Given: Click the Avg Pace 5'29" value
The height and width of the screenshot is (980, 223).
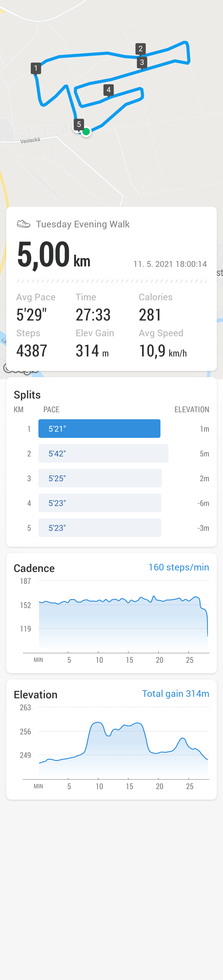Looking at the screenshot, I should (32, 315).
